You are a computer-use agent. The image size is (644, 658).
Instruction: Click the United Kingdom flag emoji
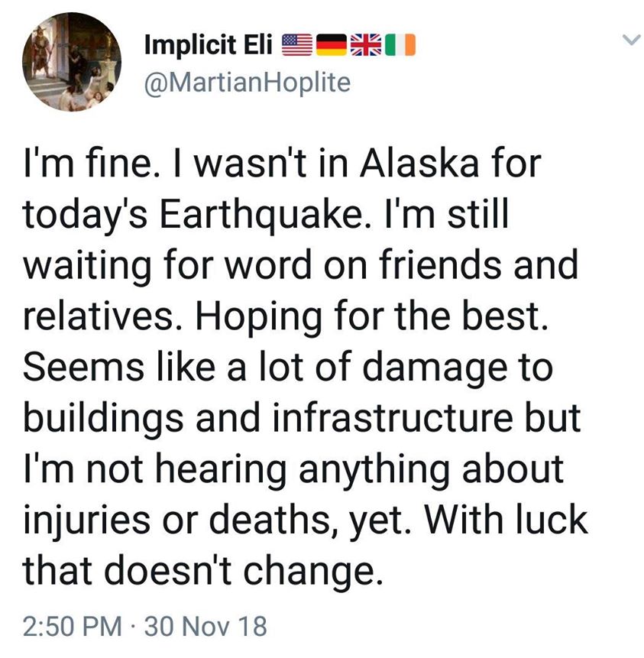pyautogui.click(x=365, y=46)
